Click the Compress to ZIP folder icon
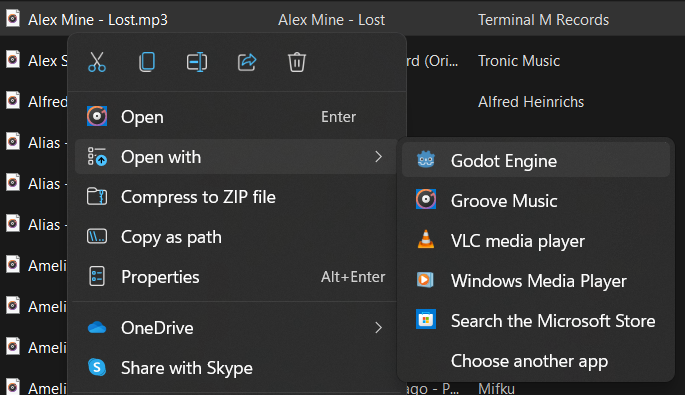Screen dimensions: 685x395 [x=97, y=196]
